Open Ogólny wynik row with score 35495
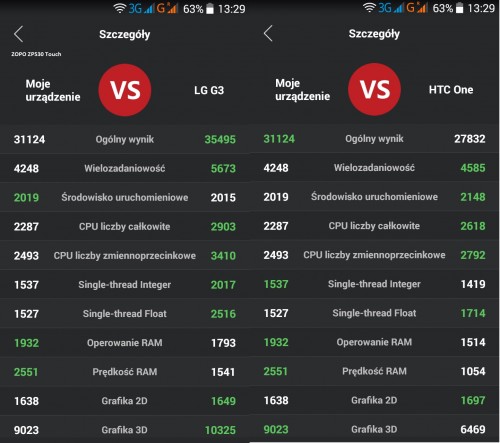This screenshot has width=500, height=443. [125, 139]
